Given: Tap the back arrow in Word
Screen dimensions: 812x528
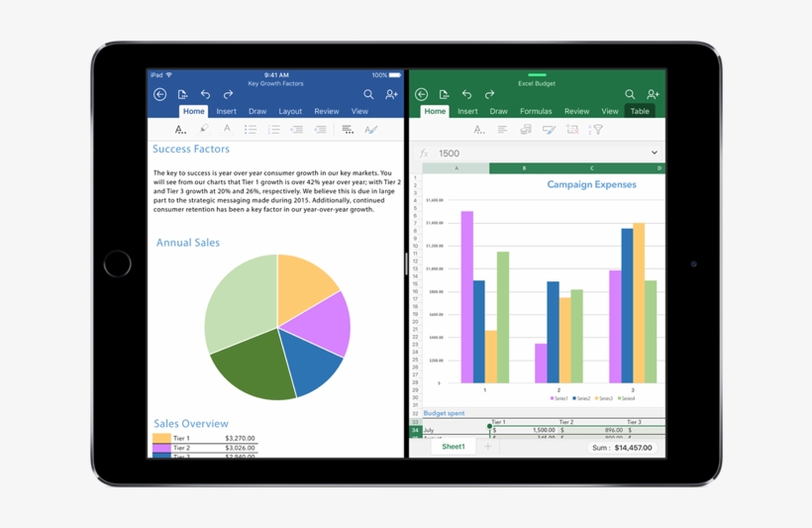Looking at the screenshot, I should click(x=160, y=94).
